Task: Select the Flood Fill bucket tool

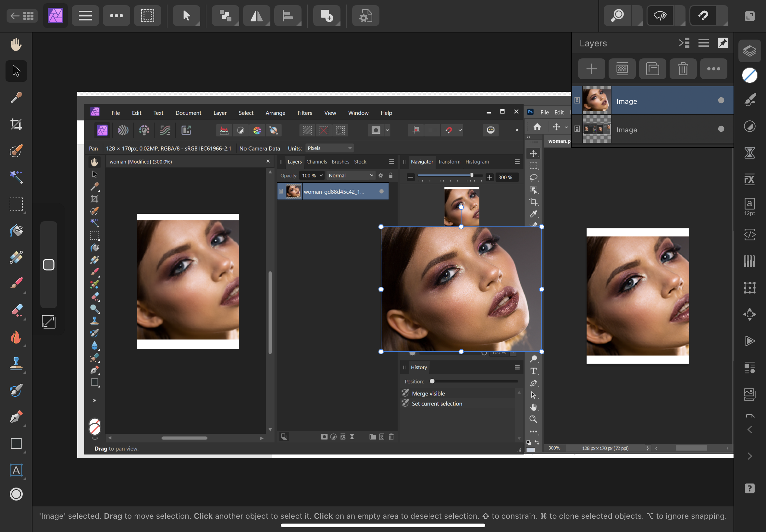Action: coord(16,231)
